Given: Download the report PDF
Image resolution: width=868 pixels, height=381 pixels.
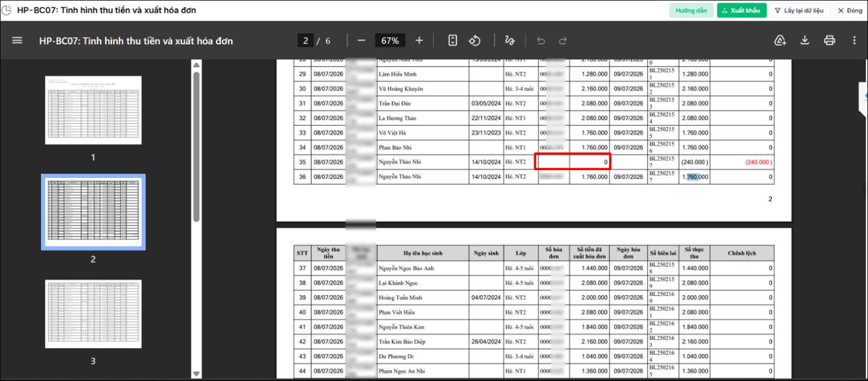Looking at the screenshot, I should 805,40.
